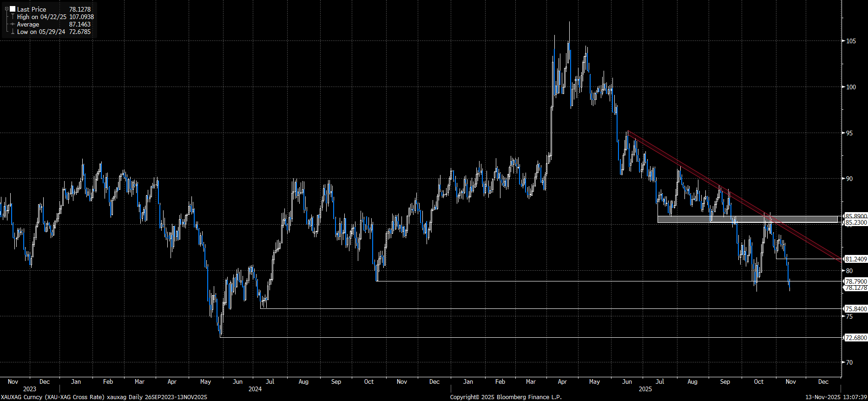Viewport: 868px width, 401px height.
Task: Click the 2024 year label on time axis
Action: 255,389
